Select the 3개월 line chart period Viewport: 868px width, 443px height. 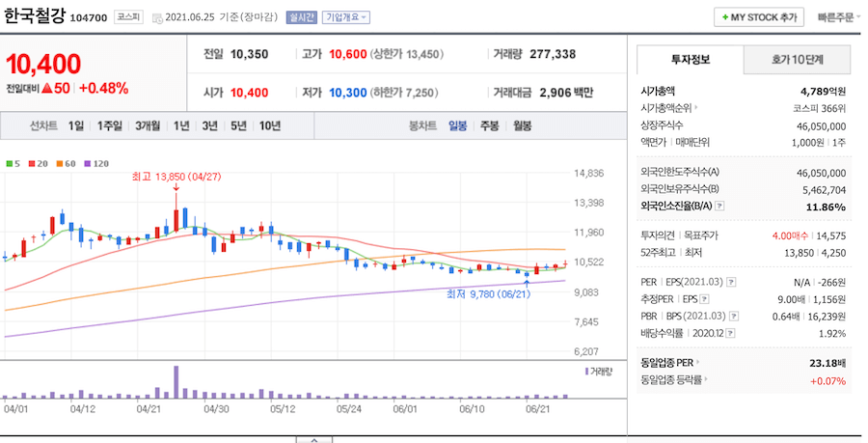click(x=148, y=126)
